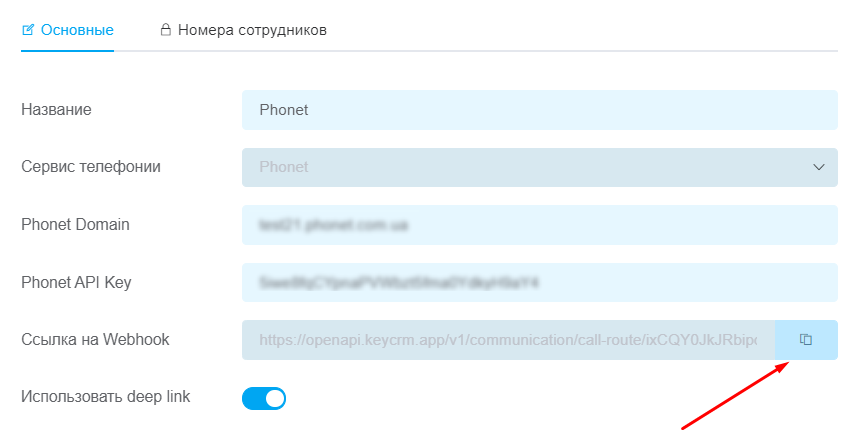The image size is (853, 441).
Task: Click the Название label
Action: [56, 110]
